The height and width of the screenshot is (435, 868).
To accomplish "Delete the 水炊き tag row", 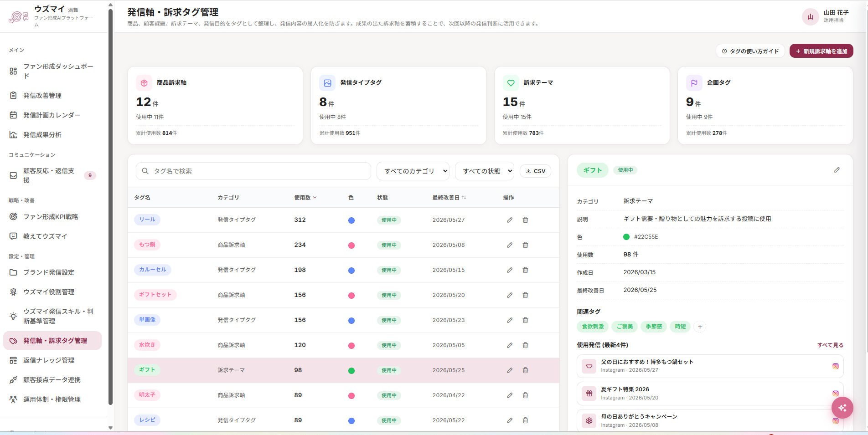I will (x=525, y=345).
